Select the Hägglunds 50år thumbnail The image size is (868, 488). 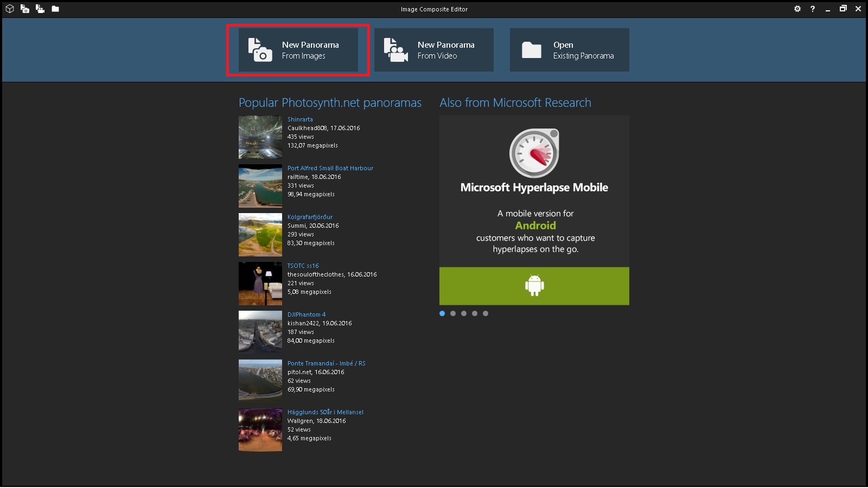(260, 430)
